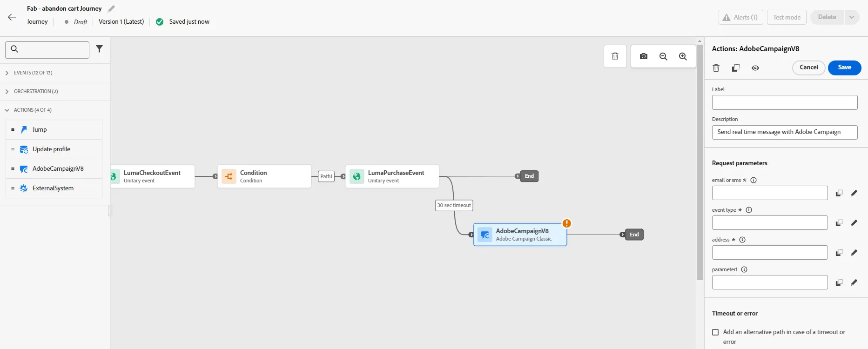Select Update profile action in palette
868x349 pixels.
point(54,149)
